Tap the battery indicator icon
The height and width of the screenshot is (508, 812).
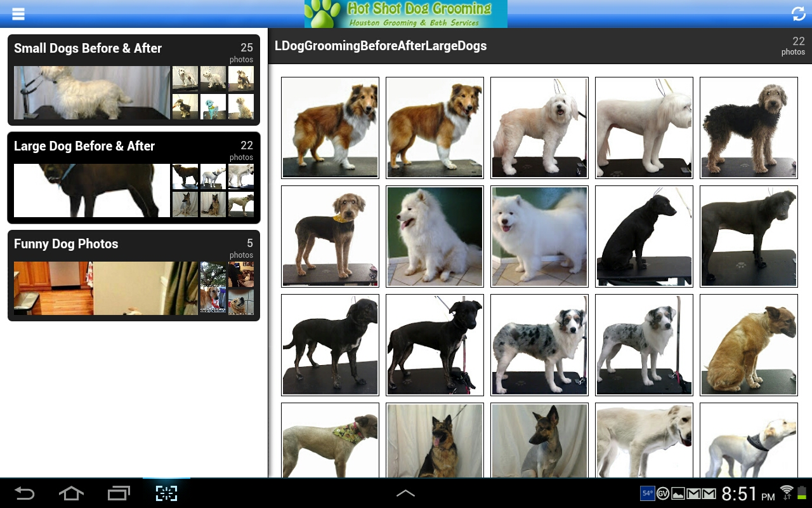coord(802,493)
